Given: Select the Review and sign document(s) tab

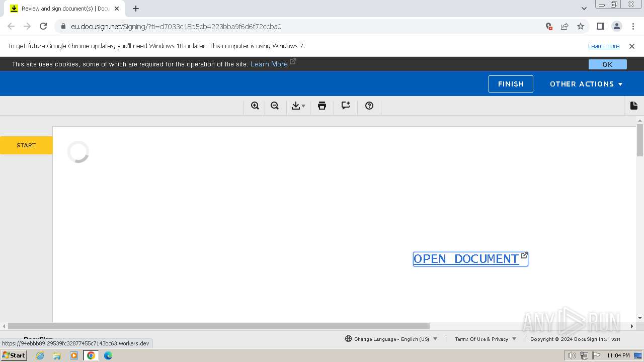Looking at the screenshot, I should pos(64,9).
